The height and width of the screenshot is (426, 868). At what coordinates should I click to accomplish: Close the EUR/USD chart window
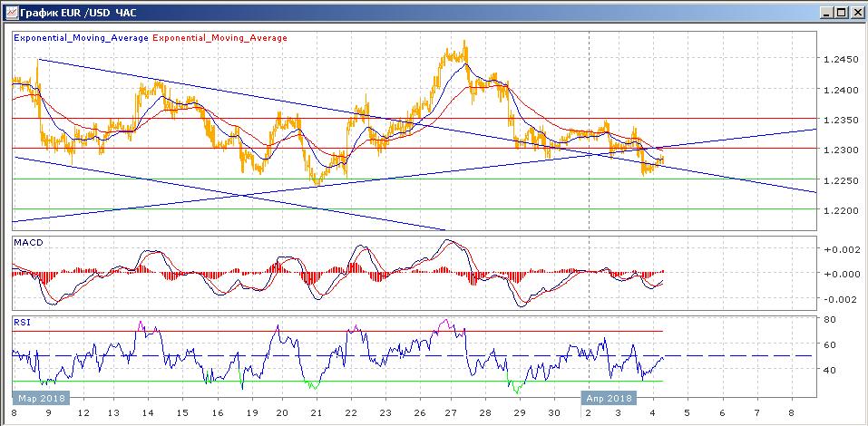click(x=855, y=12)
